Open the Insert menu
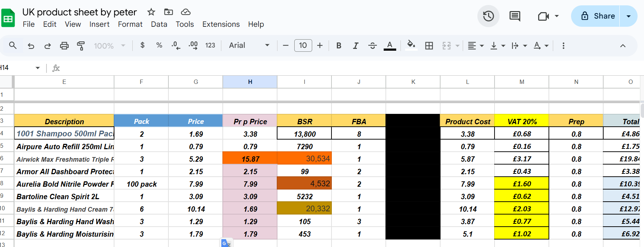The height and width of the screenshot is (247, 644). (99, 24)
